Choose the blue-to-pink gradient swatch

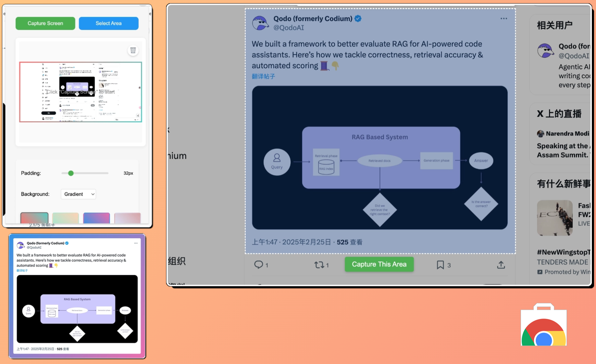click(x=97, y=218)
